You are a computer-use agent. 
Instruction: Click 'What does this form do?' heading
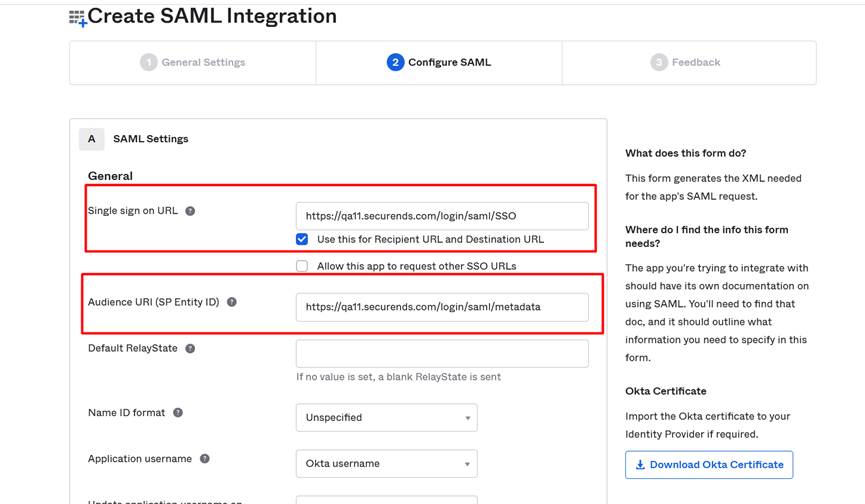coord(686,153)
